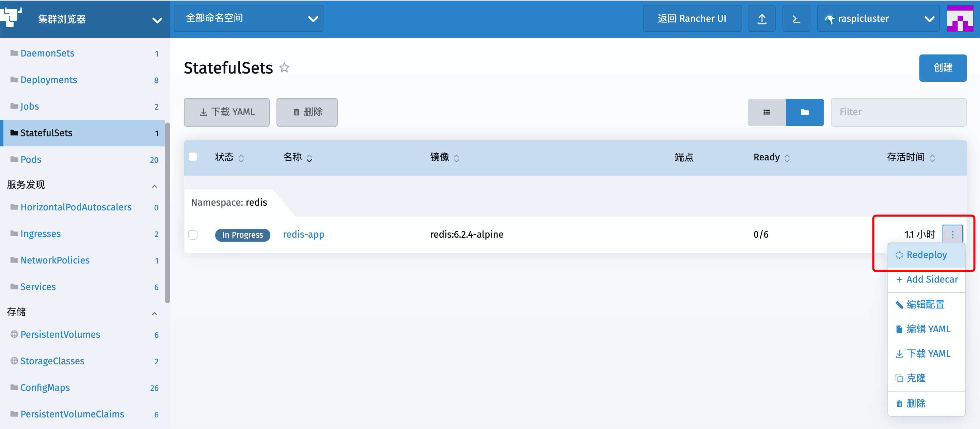Click the Rancher logo icon
980x429 pixels.
pyautogui.click(x=12, y=16)
